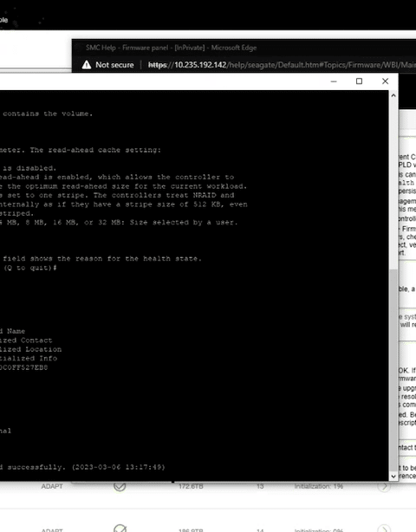
Task: Expand the 186.9TB pool row chevron
Action: tap(384, 529)
